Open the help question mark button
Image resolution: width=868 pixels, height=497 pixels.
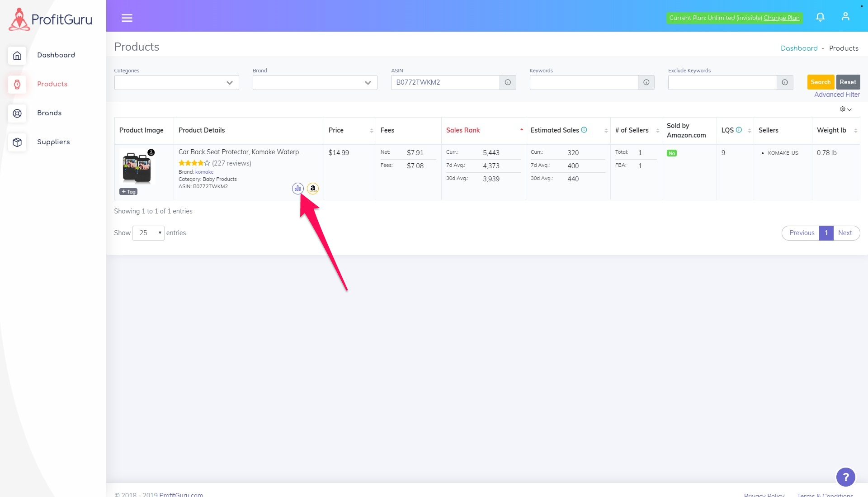(x=845, y=477)
